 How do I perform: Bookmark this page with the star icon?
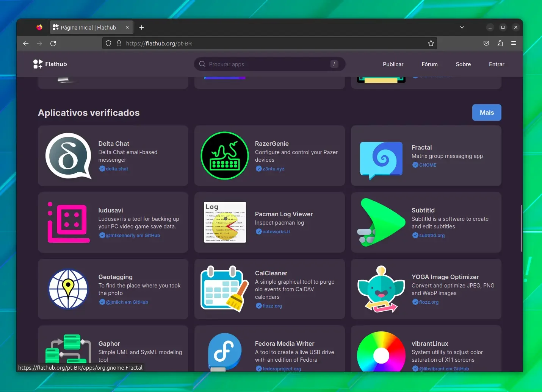(431, 43)
